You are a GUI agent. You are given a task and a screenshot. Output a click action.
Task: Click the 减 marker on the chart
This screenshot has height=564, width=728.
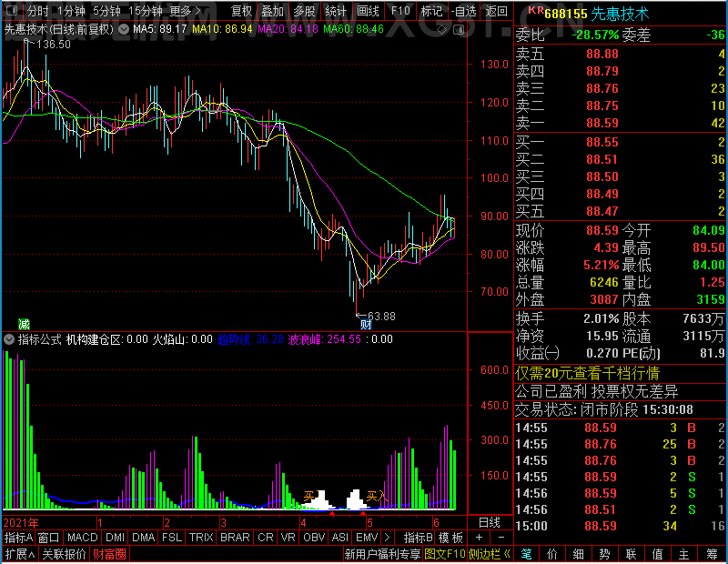point(24,324)
